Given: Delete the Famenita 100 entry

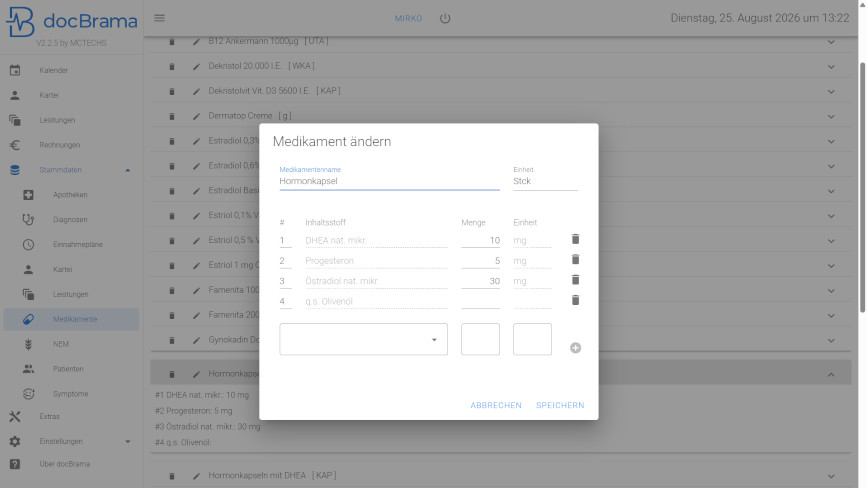Looking at the screenshot, I should coord(172,290).
